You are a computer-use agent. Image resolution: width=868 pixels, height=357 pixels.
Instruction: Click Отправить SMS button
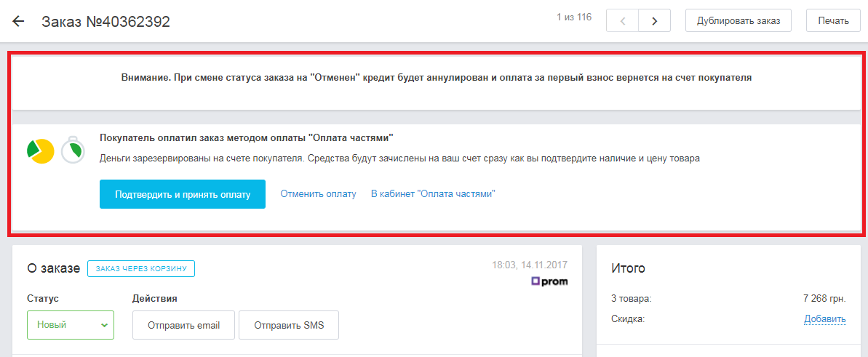(x=289, y=325)
